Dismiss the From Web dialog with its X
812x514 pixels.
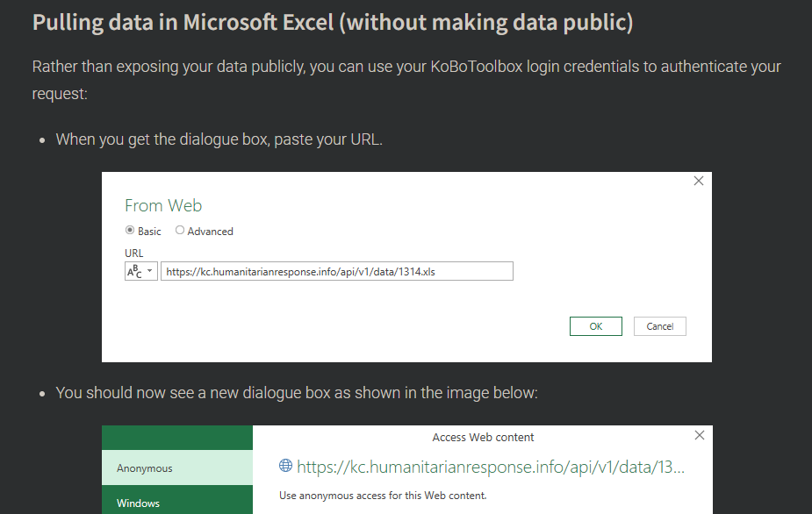click(x=698, y=181)
